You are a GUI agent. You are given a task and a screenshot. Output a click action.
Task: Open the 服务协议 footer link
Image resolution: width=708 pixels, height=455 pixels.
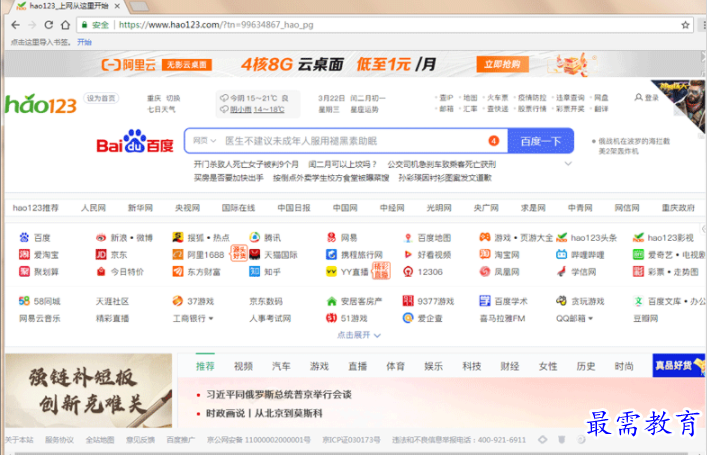click(59, 440)
